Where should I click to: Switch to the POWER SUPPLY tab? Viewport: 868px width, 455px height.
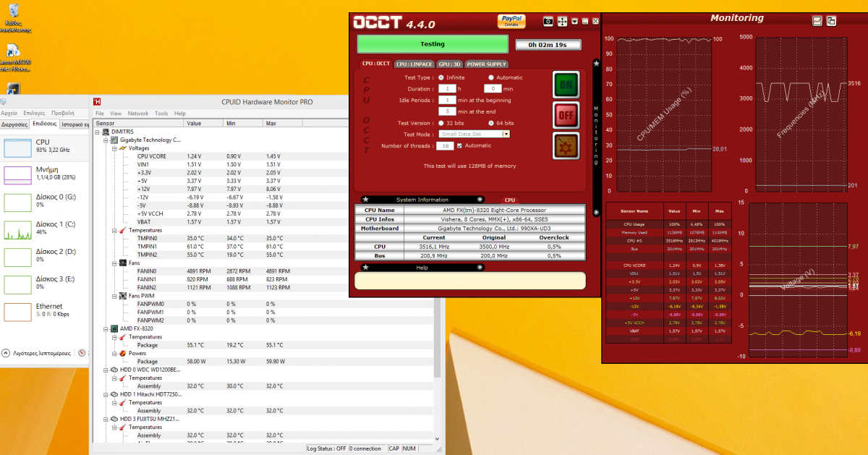coord(487,64)
